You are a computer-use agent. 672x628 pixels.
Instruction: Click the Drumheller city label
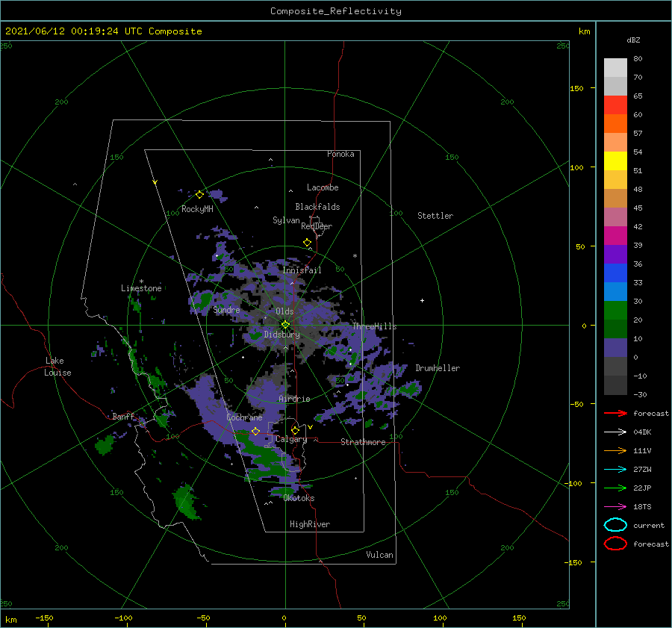(x=437, y=368)
